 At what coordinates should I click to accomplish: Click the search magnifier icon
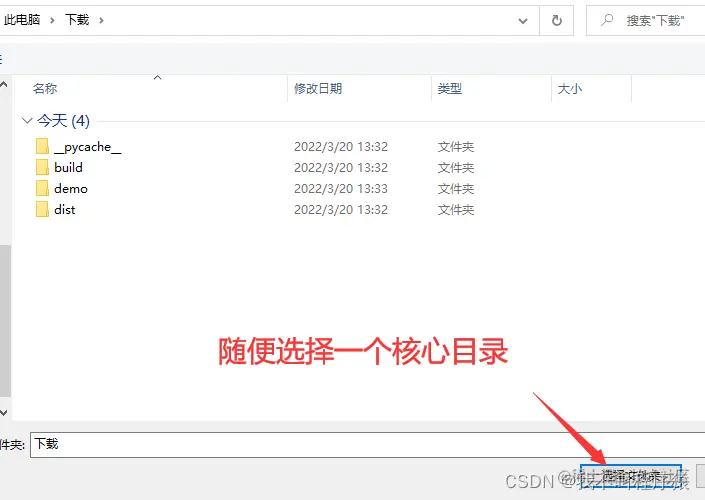click(607, 20)
